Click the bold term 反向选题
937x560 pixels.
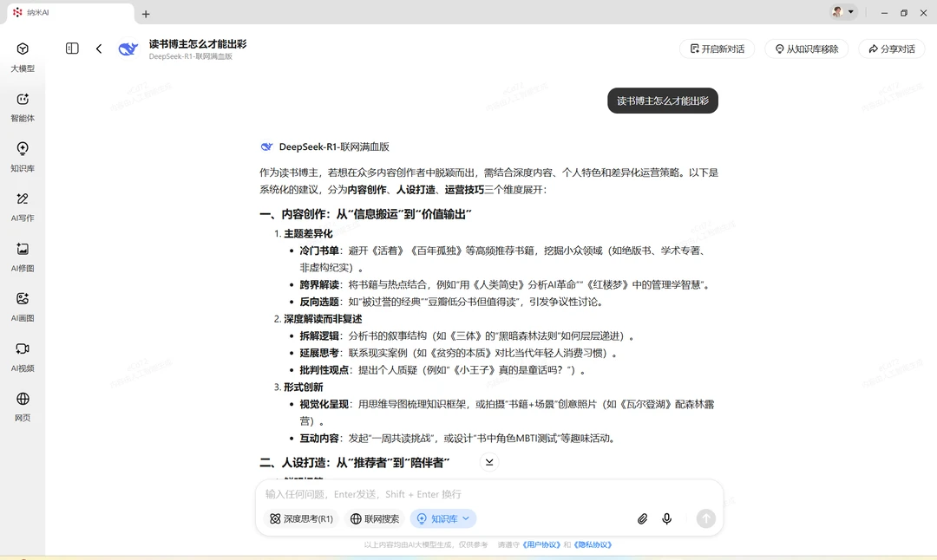(319, 302)
